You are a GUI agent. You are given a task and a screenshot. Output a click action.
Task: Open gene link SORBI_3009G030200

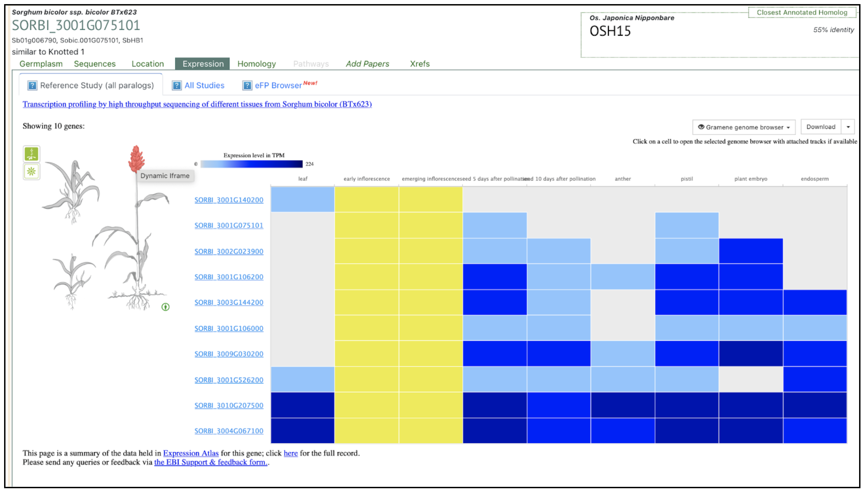coord(229,354)
